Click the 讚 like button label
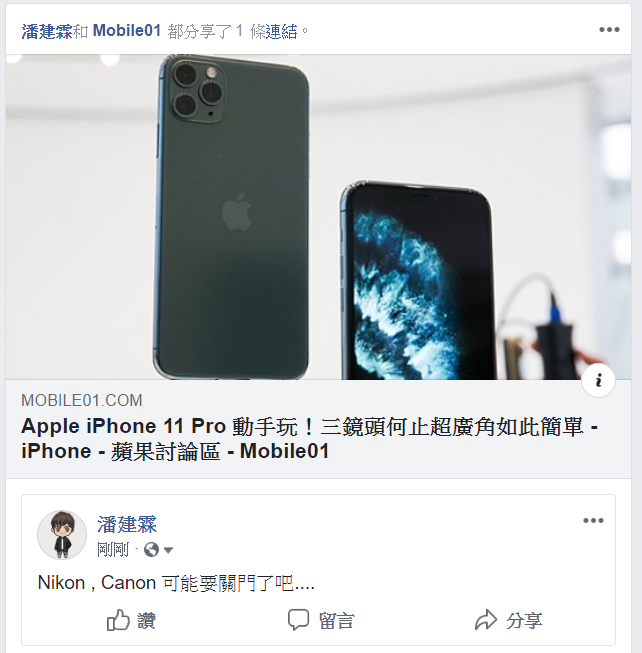Screen dimensions: 642x653 coord(146,621)
